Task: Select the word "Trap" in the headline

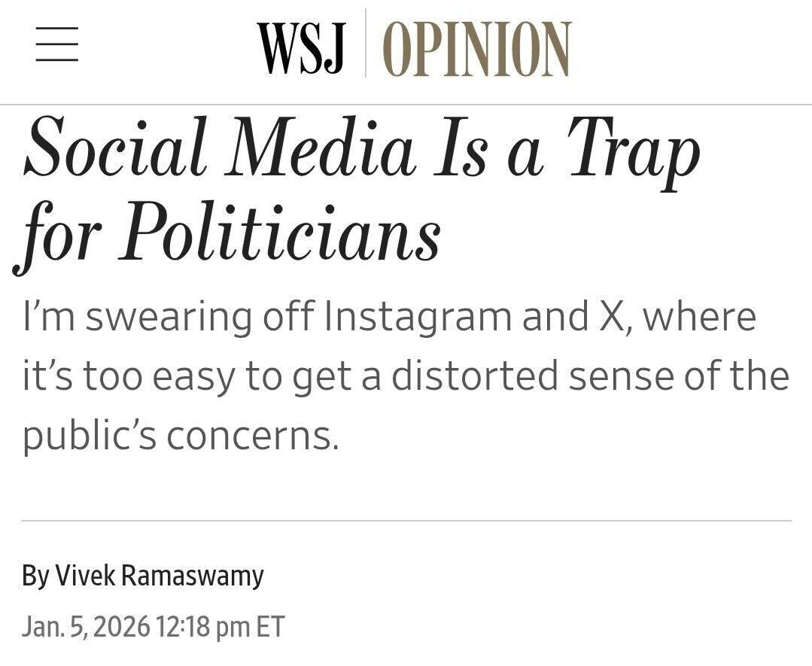Action: [632, 151]
